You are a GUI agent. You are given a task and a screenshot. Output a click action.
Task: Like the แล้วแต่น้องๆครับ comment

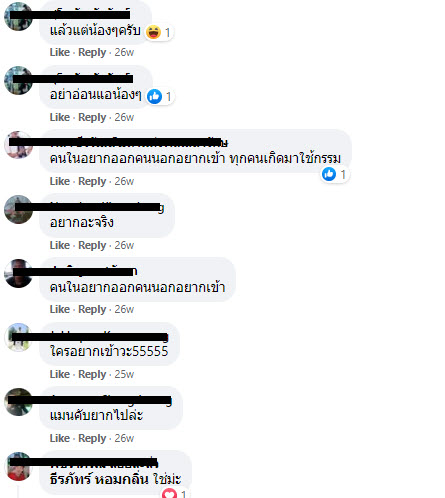point(60,52)
